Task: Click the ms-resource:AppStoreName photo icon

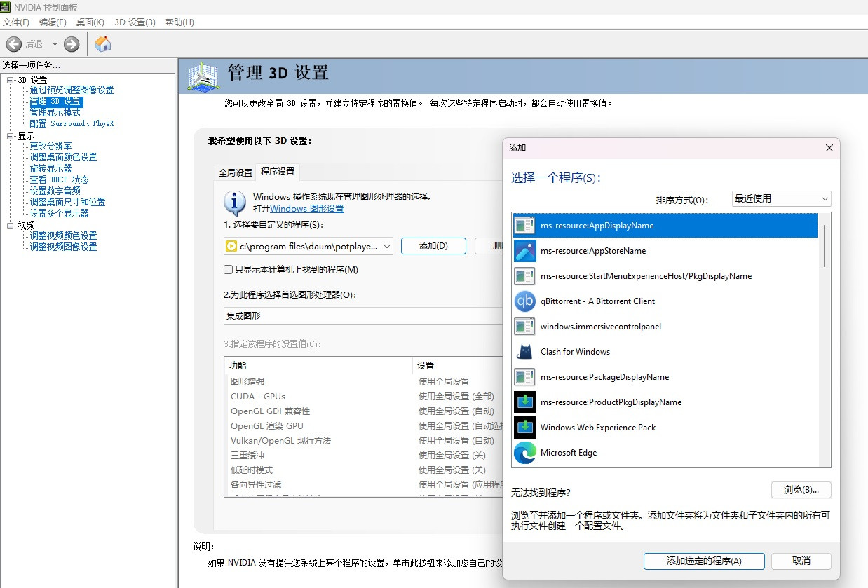Action: [x=525, y=251]
